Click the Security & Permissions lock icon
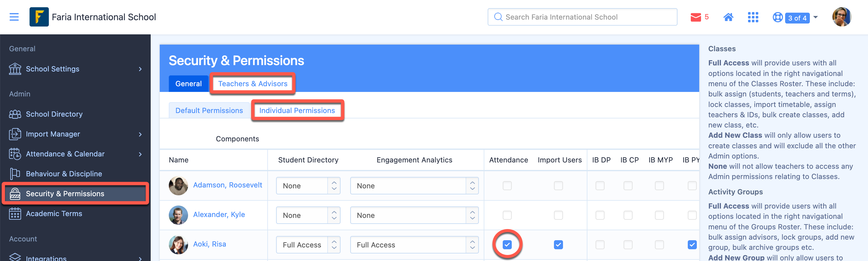This screenshot has height=261, width=868. (15, 194)
